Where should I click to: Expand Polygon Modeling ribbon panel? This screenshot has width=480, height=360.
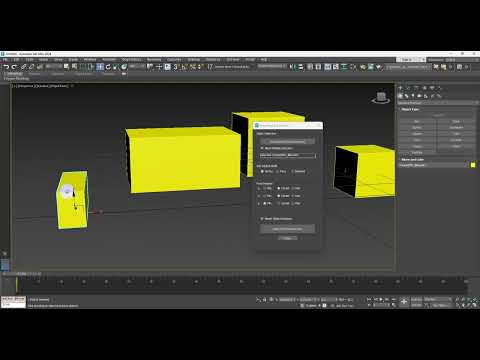pos(16,79)
